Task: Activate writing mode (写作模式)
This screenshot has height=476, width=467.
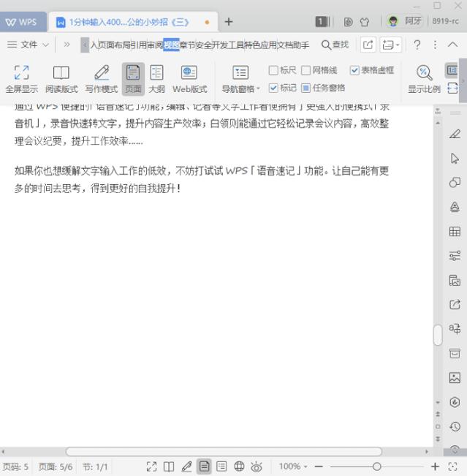Action: point(102,79)
